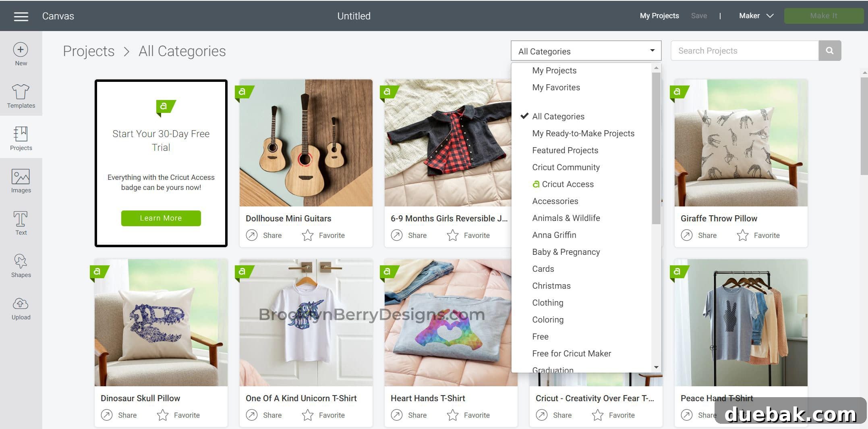
Task: Open Heart Hands T-Shirt thumbnail
Action: click(x=447, y=323)
